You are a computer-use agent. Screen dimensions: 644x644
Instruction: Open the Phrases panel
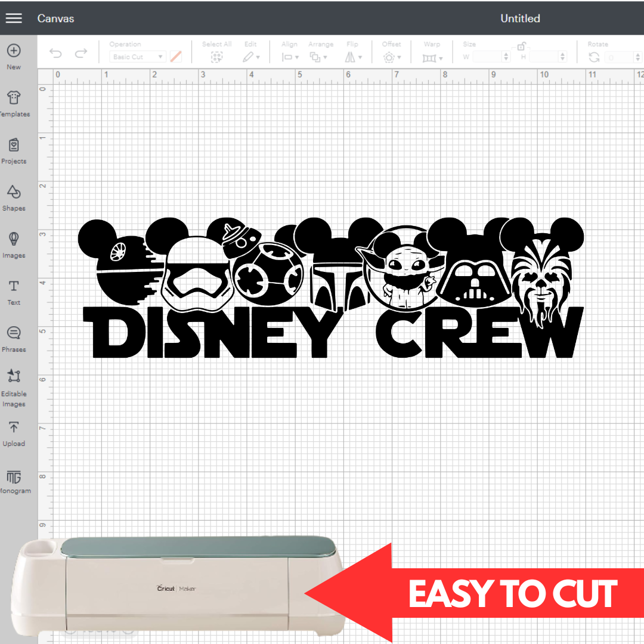pos(14,339)
